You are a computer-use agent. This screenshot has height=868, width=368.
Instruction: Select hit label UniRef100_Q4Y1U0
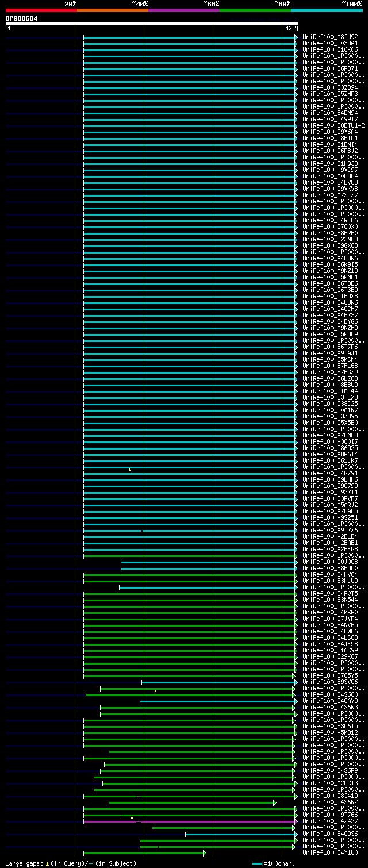(x=330, y=853)
